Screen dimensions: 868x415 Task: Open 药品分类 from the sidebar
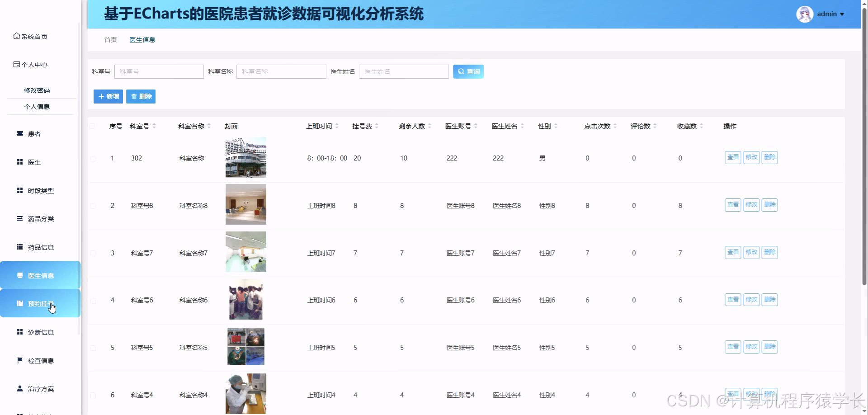coord(40,219)
